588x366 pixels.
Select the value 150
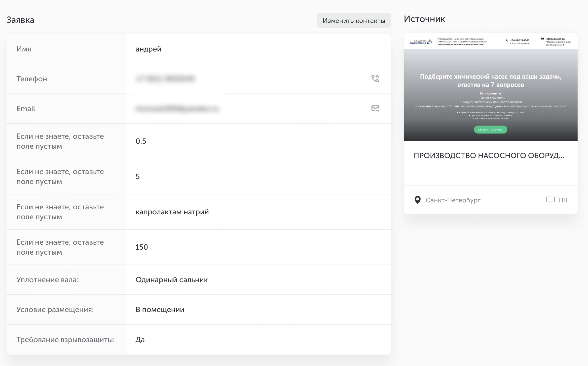(x=142, y=247)
